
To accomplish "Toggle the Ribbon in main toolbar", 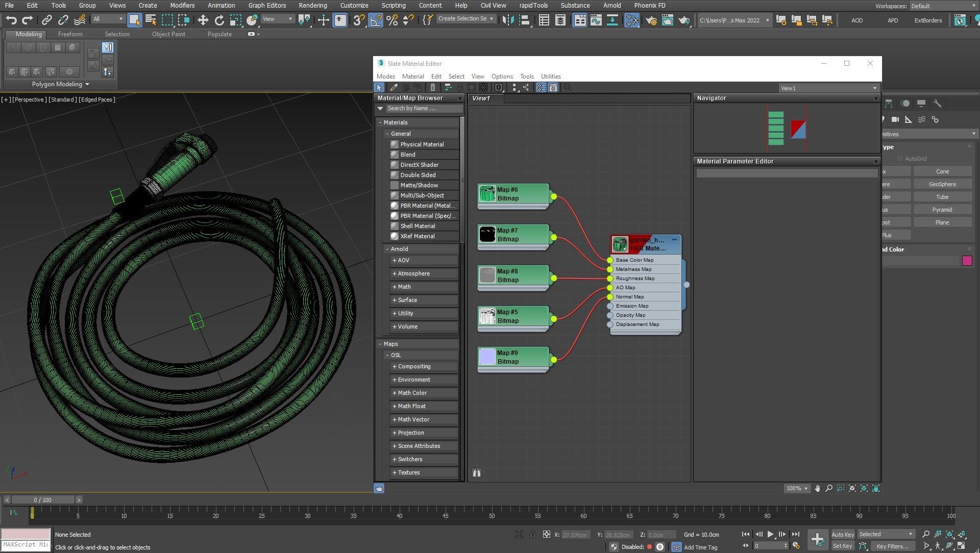I will [x=580, y=20].
